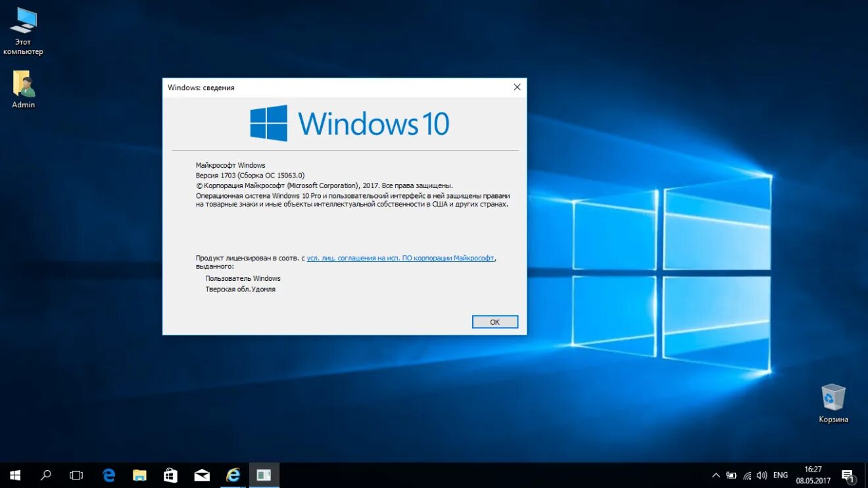The width and height of the screenshot is (868, 488).
Task: Click the text "Версия 1703 (Сборка ОС 15063.0)"
Action: point(251,175)
